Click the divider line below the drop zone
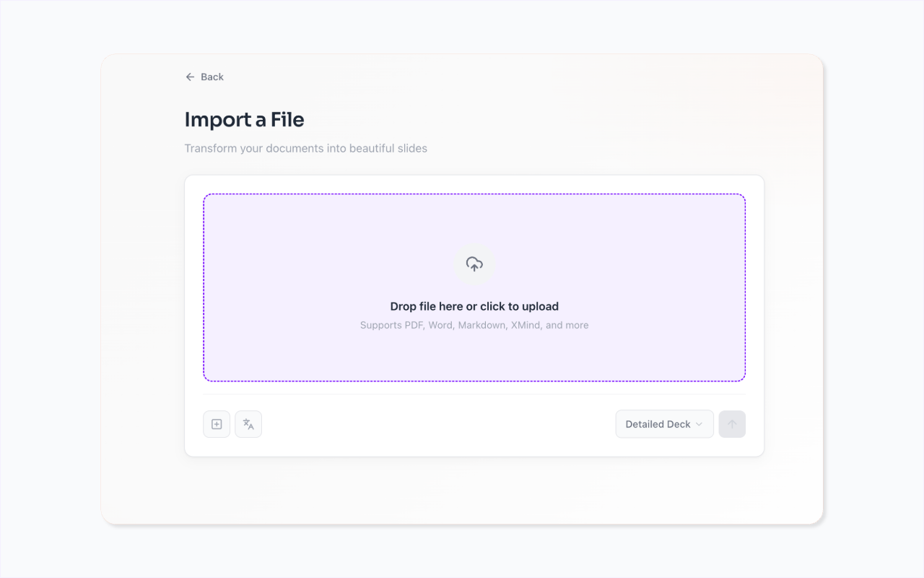Image resolution: width=924 pixels, height=578 pixels. tap(474, 394)
